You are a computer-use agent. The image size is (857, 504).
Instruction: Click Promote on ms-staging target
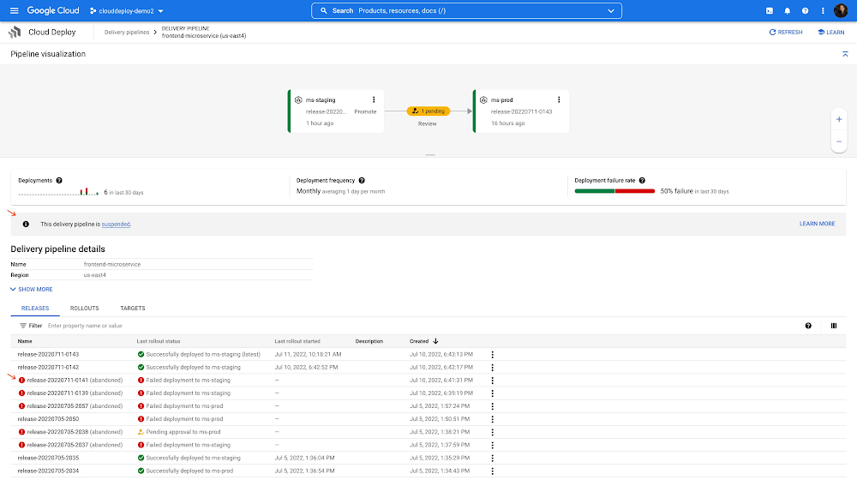[x=365, y=111]
